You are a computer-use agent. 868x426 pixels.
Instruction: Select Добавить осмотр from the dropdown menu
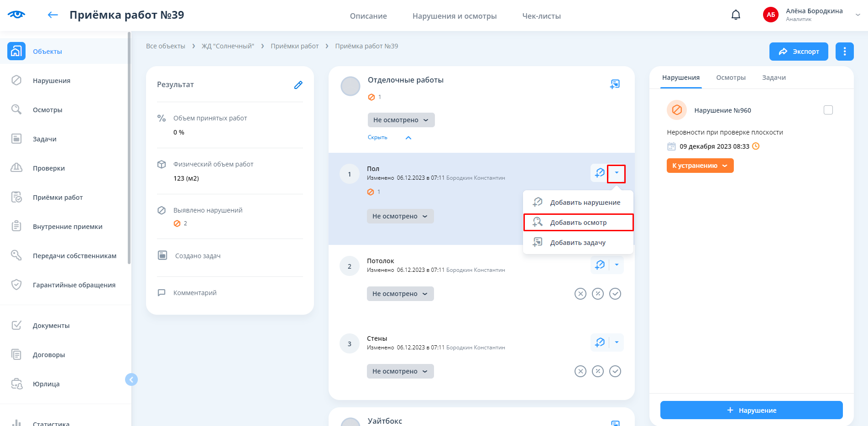[578, 223]
